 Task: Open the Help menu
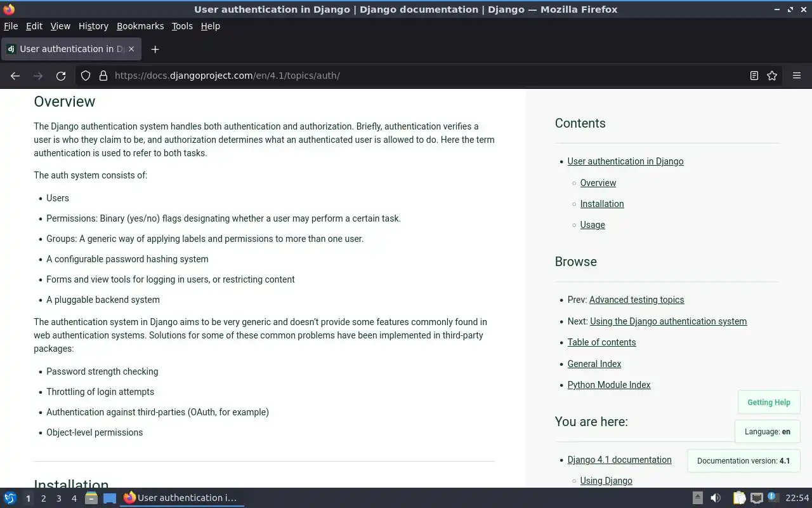point(210,26)
